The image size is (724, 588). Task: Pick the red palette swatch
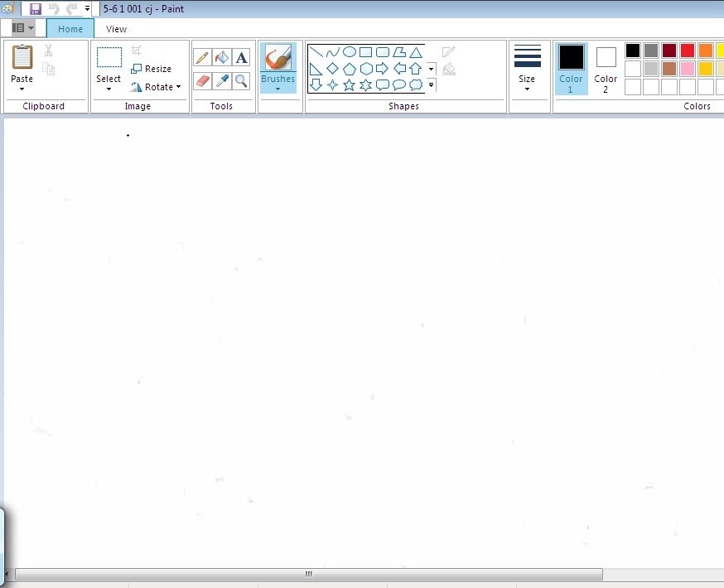tap(688, 51)
